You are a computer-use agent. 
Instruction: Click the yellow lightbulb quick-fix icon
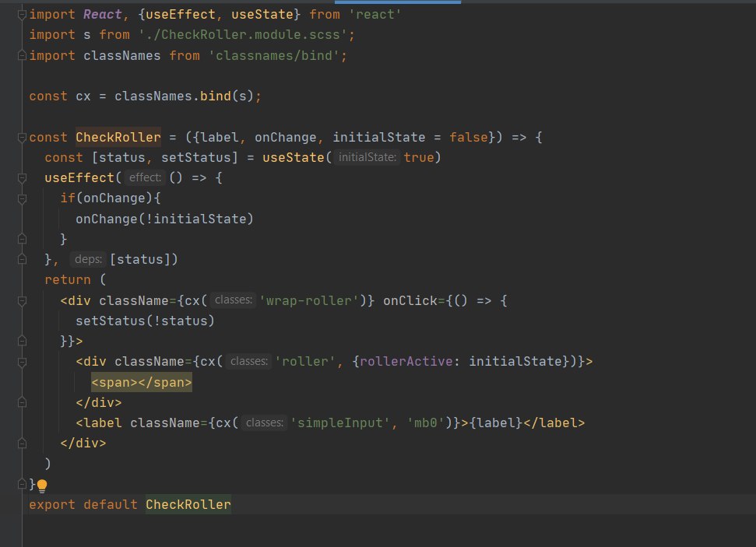42,486
